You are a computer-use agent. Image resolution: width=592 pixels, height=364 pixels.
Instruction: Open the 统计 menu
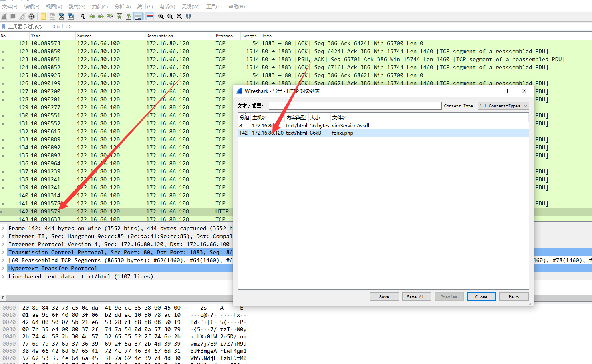pyautogui.click(x=145, y=6)
